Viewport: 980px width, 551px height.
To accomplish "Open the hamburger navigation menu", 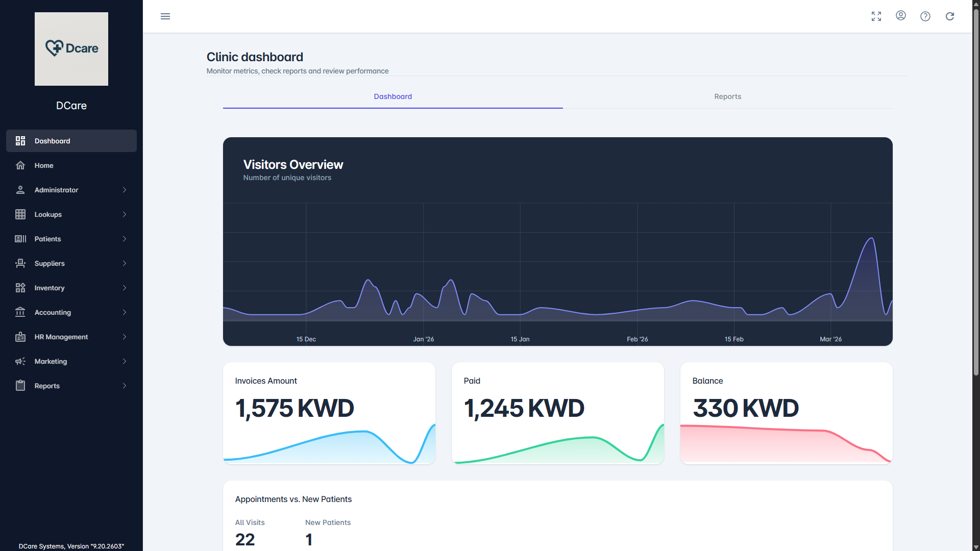I will (x=165, y=16).
